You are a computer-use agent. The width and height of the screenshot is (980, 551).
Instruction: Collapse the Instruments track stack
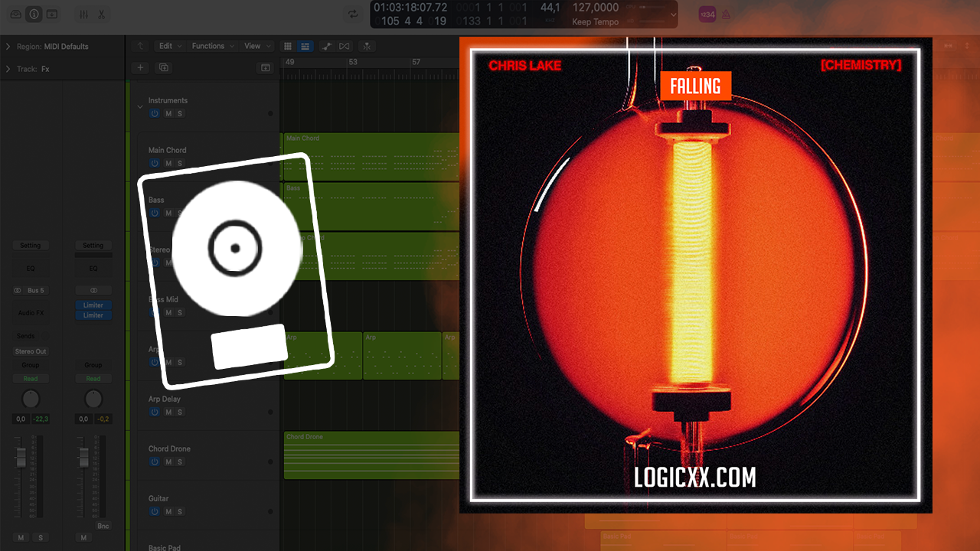[139, 107]
